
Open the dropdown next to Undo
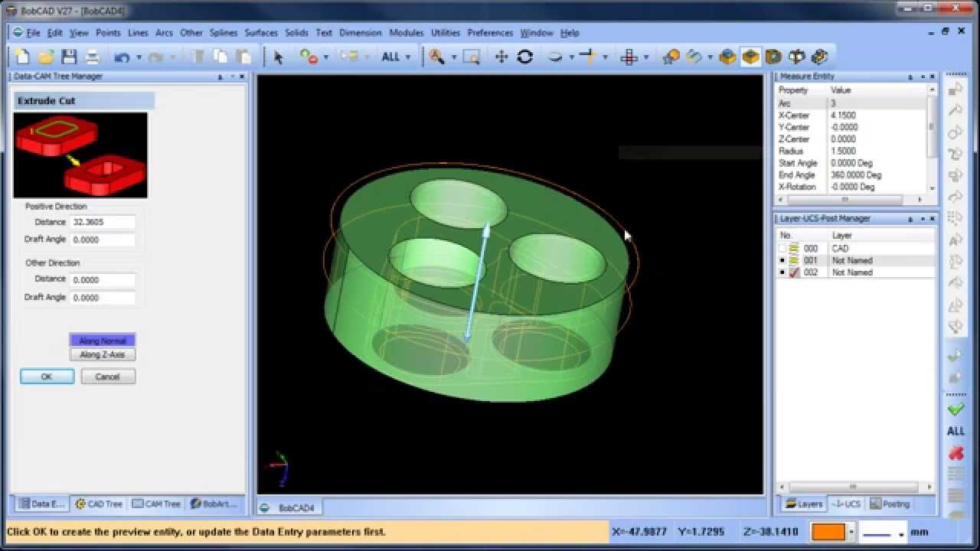click(x=139, y=57)
